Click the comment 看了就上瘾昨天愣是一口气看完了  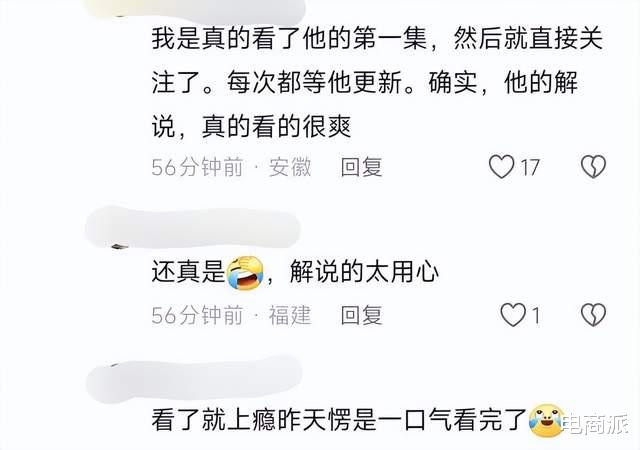[x=339, y=421]
